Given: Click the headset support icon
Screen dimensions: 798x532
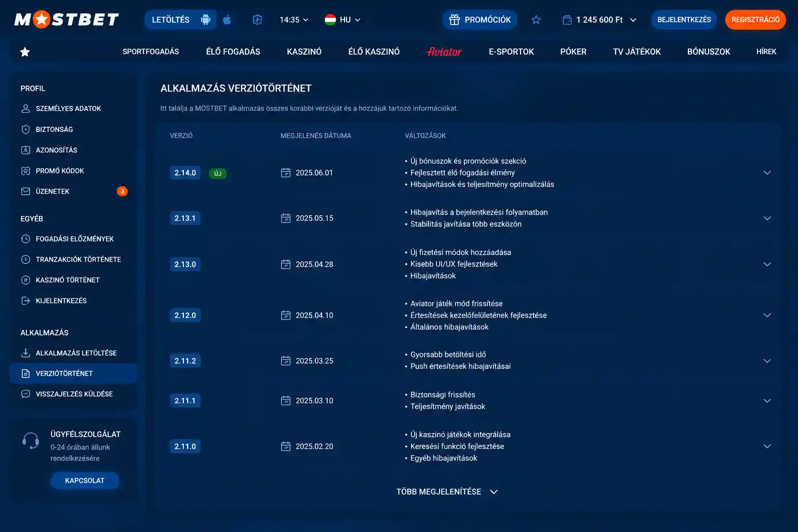Looking at the screenshot, I should click(x=31, y=441).
